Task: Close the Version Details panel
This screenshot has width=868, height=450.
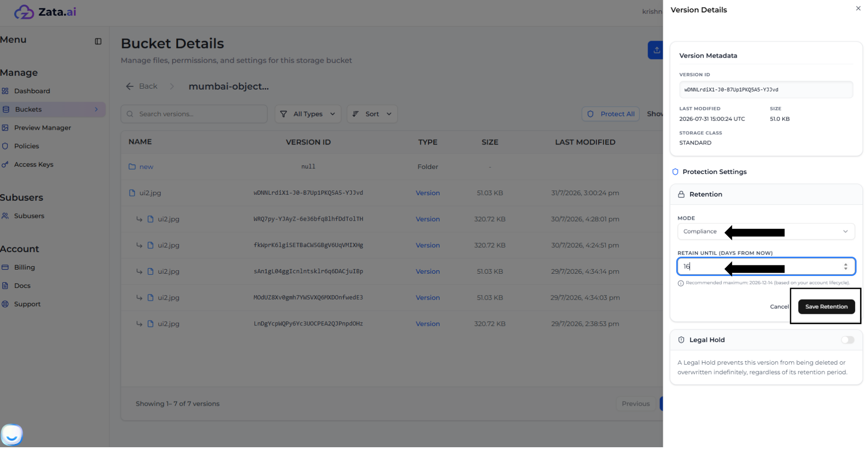Action: [x=858, y=8]
